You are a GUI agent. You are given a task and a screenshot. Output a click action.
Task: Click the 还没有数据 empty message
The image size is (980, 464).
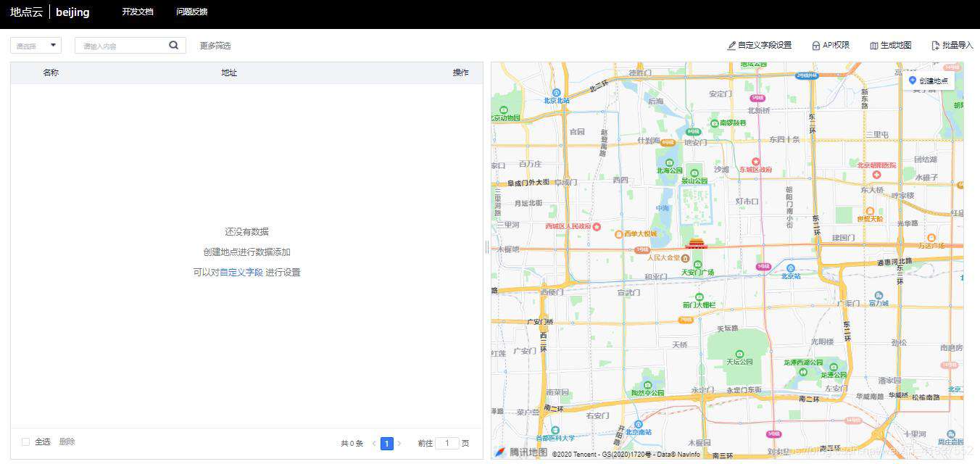(246, 232)
